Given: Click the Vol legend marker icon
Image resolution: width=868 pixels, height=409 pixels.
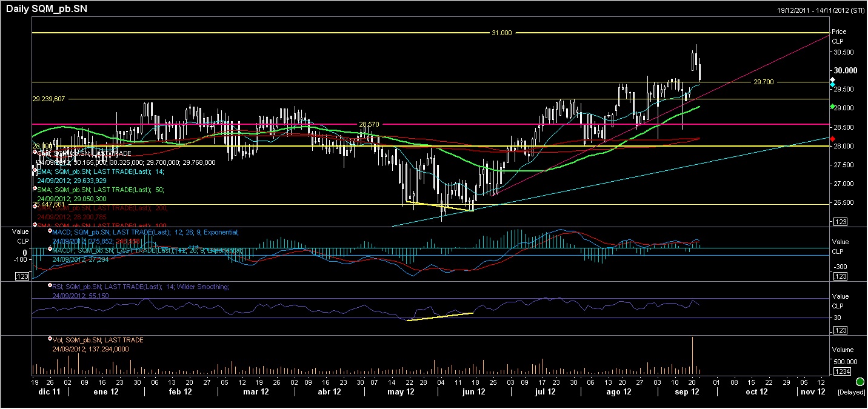Looking at the screenshot, I should tap(49, 340).
